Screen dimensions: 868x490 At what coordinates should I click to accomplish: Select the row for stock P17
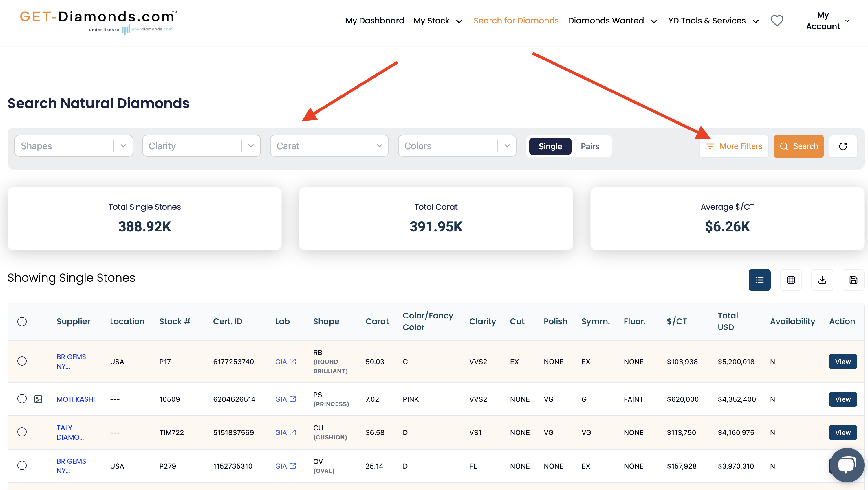pyautogui.click(x=22, y=361)
